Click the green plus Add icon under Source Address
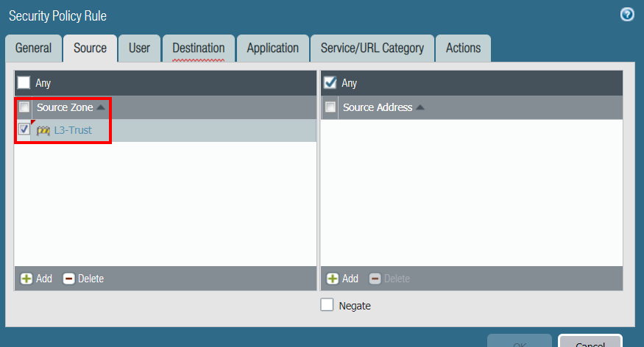Viewport: 644px width, 347px height. [x=333, y=279]
